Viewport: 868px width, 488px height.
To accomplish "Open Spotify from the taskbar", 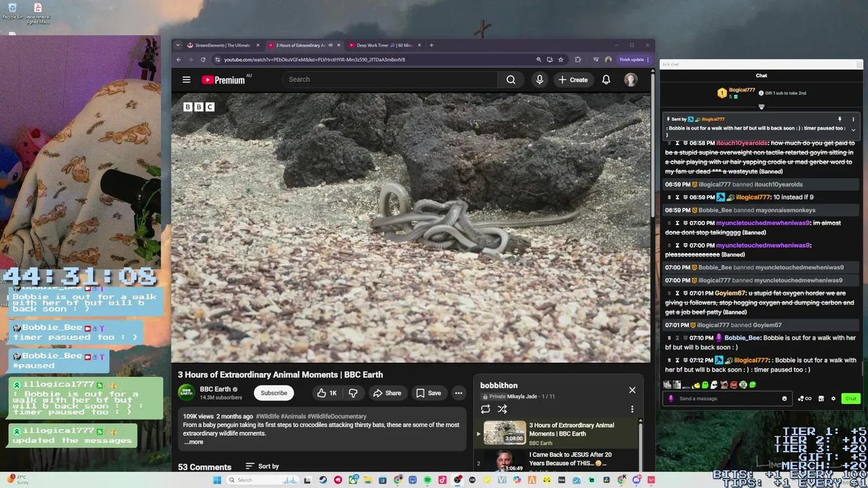I will 427,480.
